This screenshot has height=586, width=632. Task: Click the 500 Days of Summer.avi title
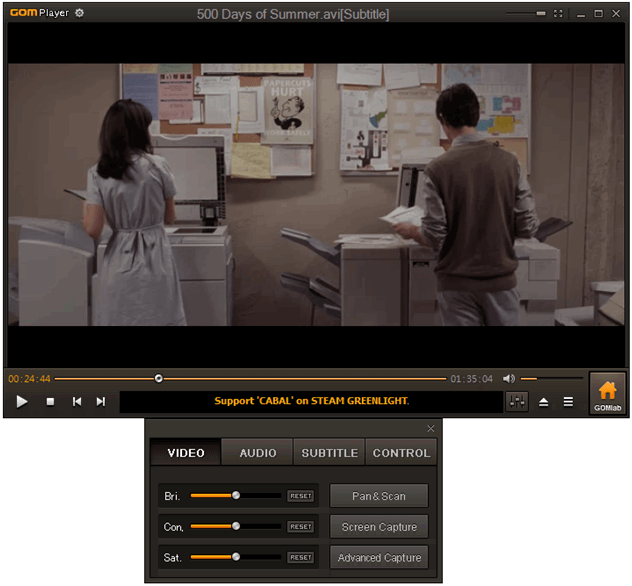click(x=293, y=15)
